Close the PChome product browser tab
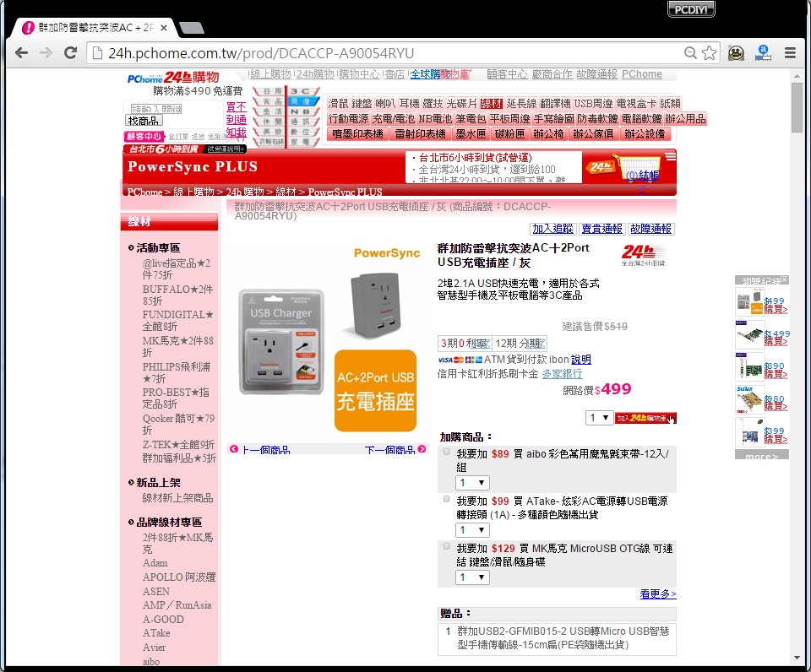This screenshot has width=811, height=672. (x=163, y=28)
